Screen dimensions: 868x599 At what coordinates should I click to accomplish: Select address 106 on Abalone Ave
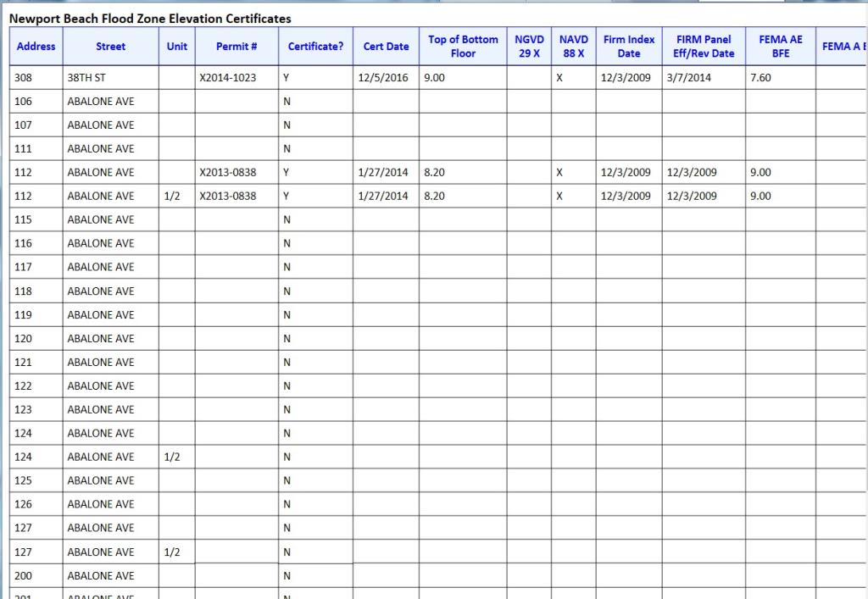tap(24, 102)
